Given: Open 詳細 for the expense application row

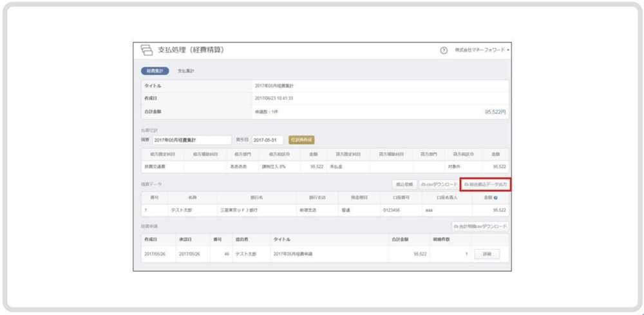Looking at the screenshot, I should coord(486,254).
